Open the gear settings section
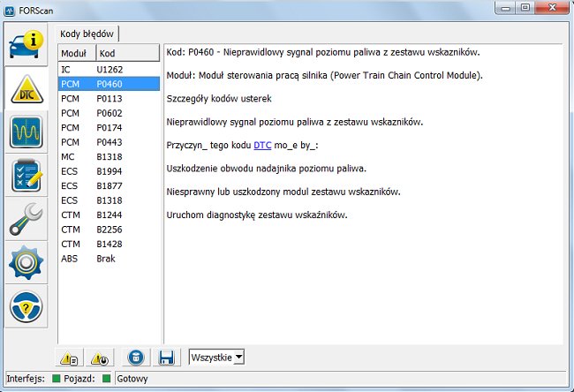Image resolution: width=574 pixels, height=392 pixels. [26, 263]
